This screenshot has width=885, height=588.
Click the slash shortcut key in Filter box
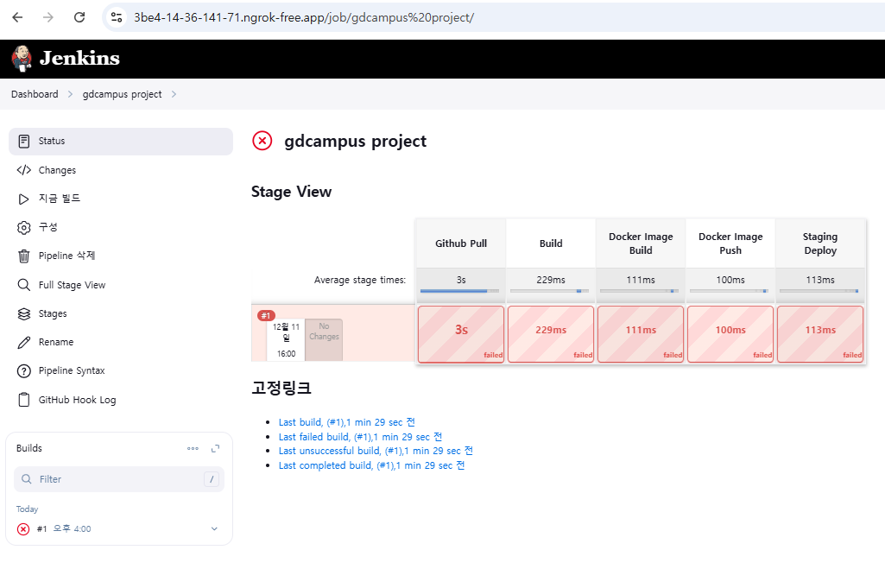tap(212, 479)
